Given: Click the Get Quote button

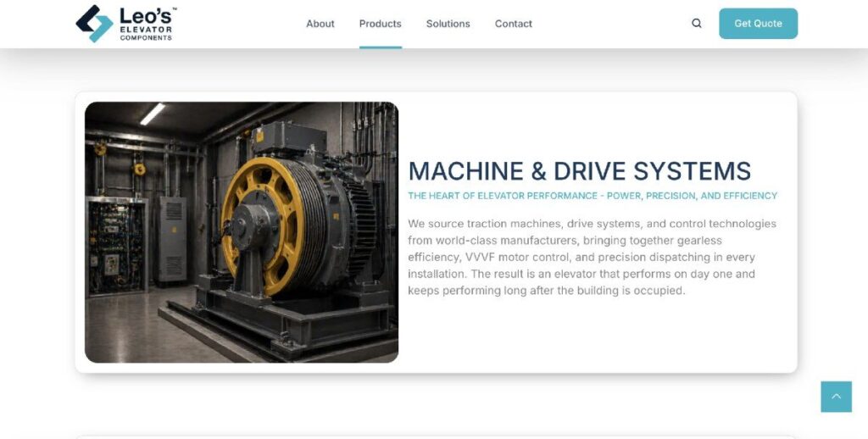Looking at the screenshot, I should 758,23.
